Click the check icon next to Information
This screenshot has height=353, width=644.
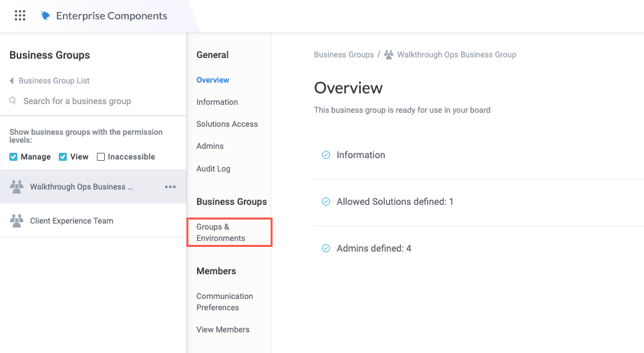[326, 155]
